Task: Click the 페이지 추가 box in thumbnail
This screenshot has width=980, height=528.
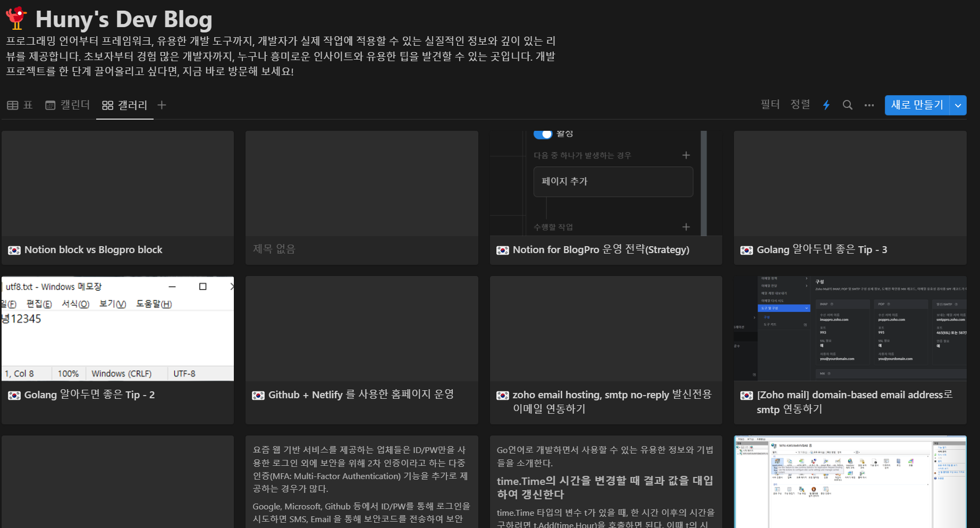Action: coord(613,181)
